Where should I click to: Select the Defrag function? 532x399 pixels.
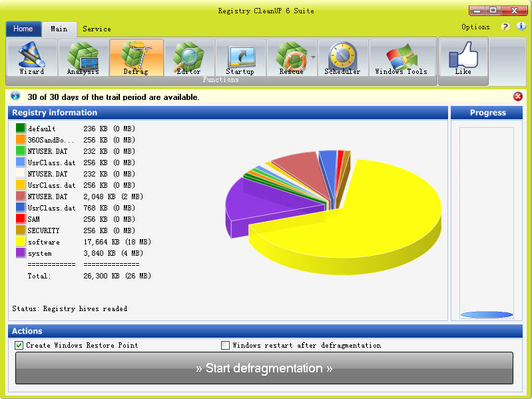point(136,58)
